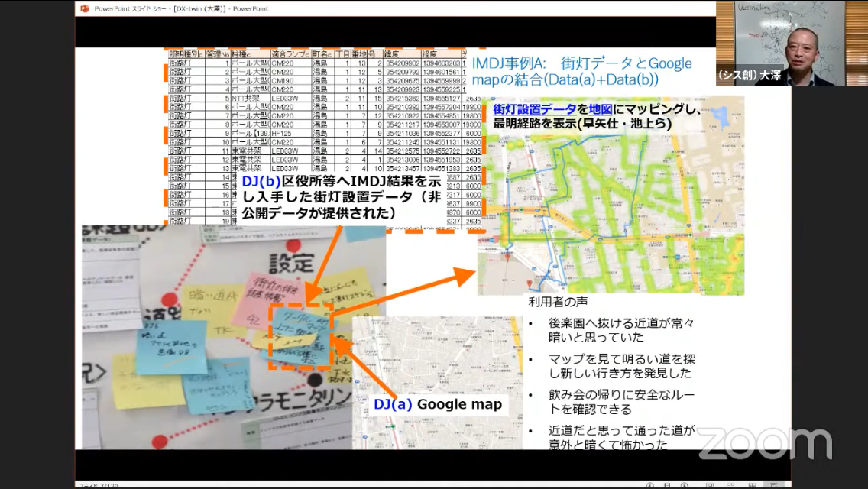Click the latitude cell "354209802"

[403, 63]
